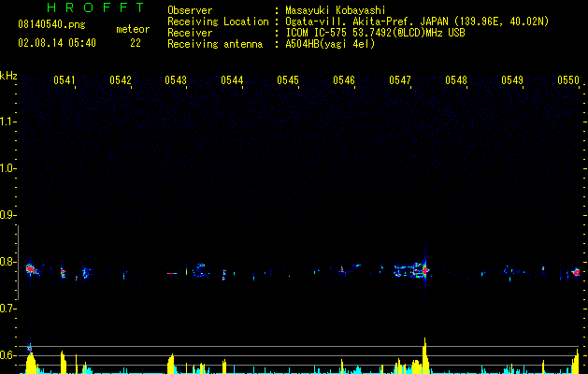Screen dimensions: 588x374
Task: Click the 1.1 kHz axis label
Action: (7, 122)
